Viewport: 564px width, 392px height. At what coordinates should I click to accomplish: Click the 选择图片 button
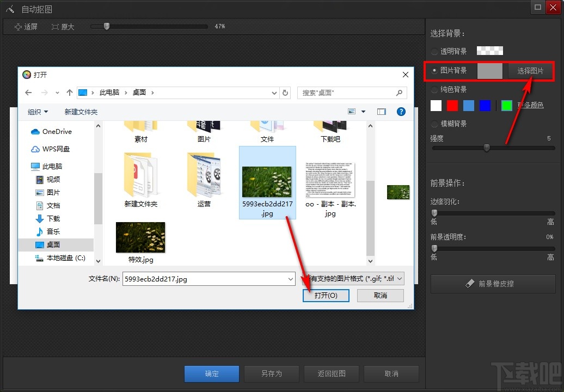(x=530, y=71)
